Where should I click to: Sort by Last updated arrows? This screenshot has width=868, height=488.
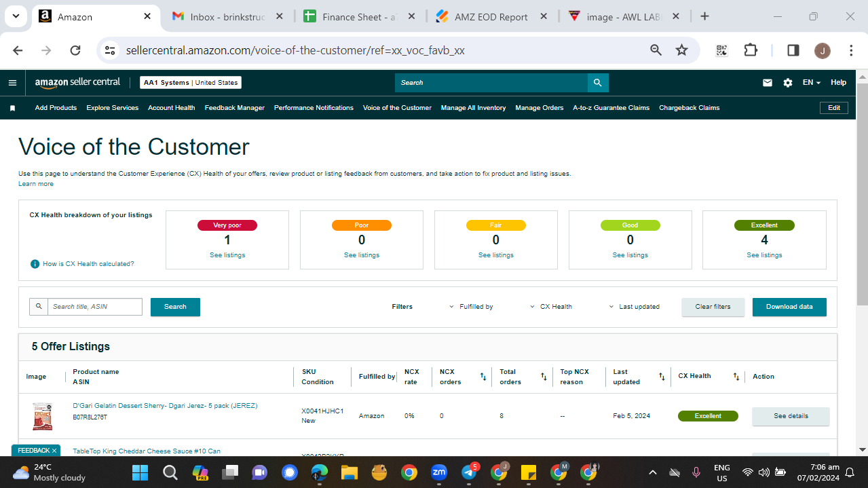(x=662, y=377)
